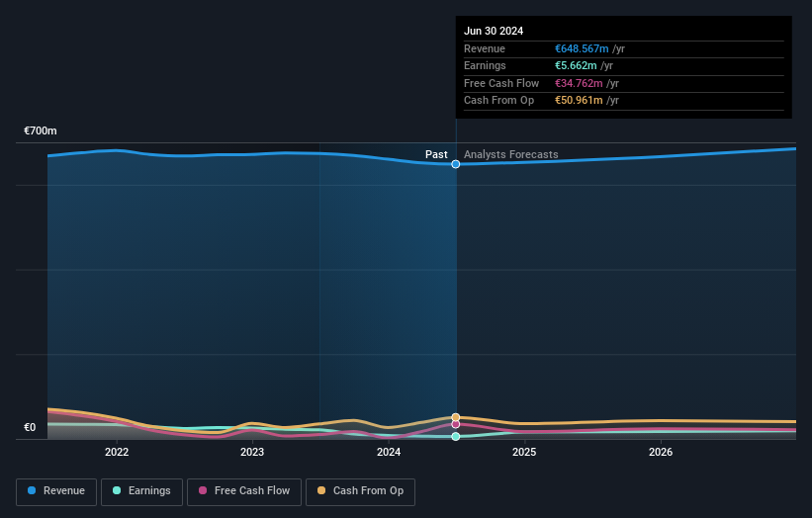
Task: Toggle the Revenue legend series
Action: [x=56, y=491]
